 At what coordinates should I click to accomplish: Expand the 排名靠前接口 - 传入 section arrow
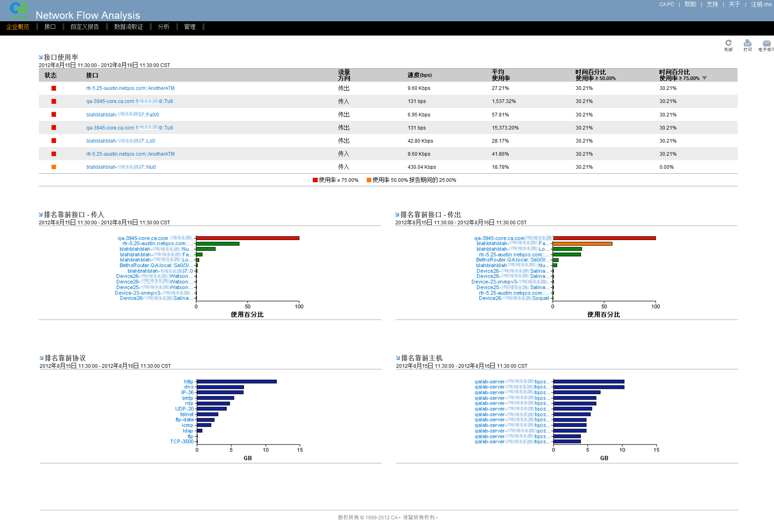pyautogui.click(x=41, y=215)
